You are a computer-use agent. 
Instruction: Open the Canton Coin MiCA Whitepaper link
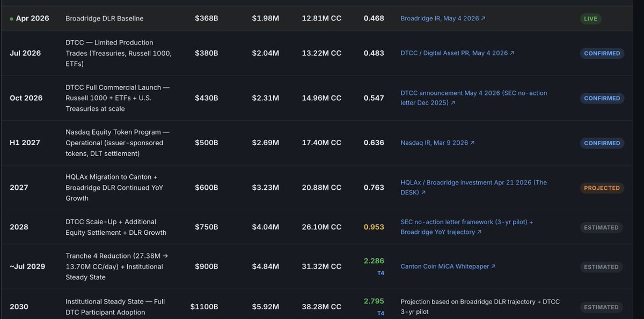448,266
